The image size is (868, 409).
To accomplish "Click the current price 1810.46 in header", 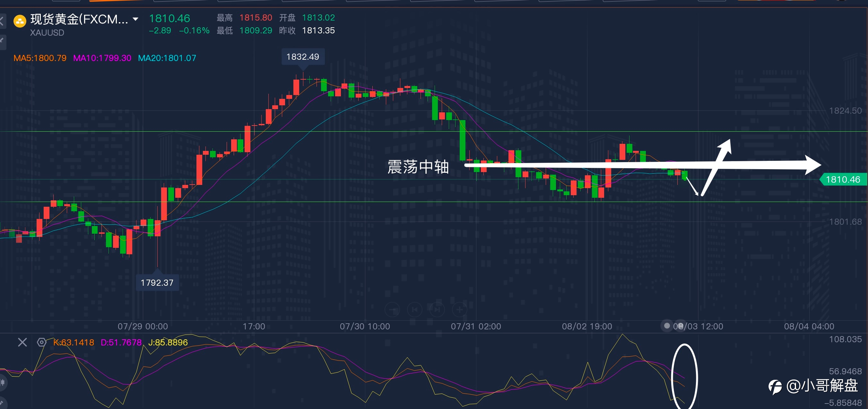I will 169,18.
